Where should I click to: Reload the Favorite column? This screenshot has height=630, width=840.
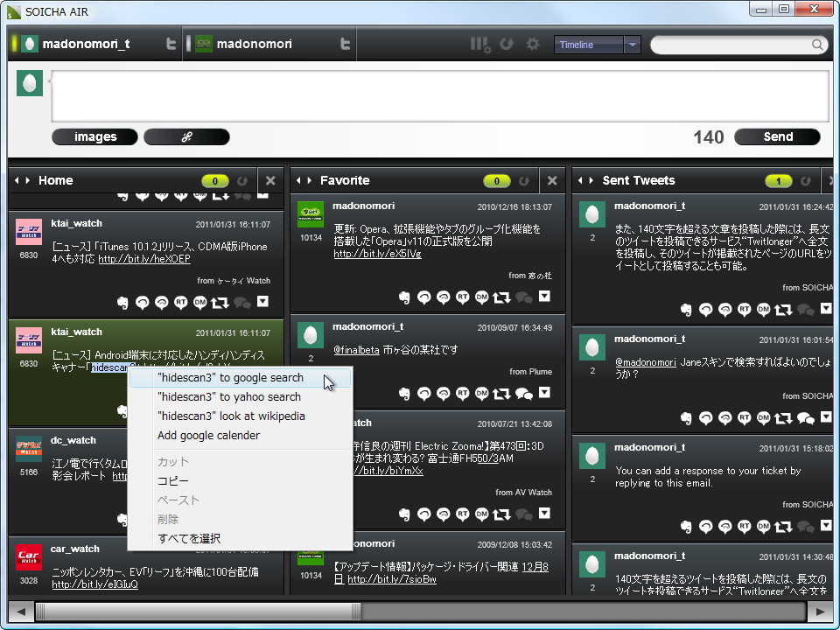coord(524,181)
